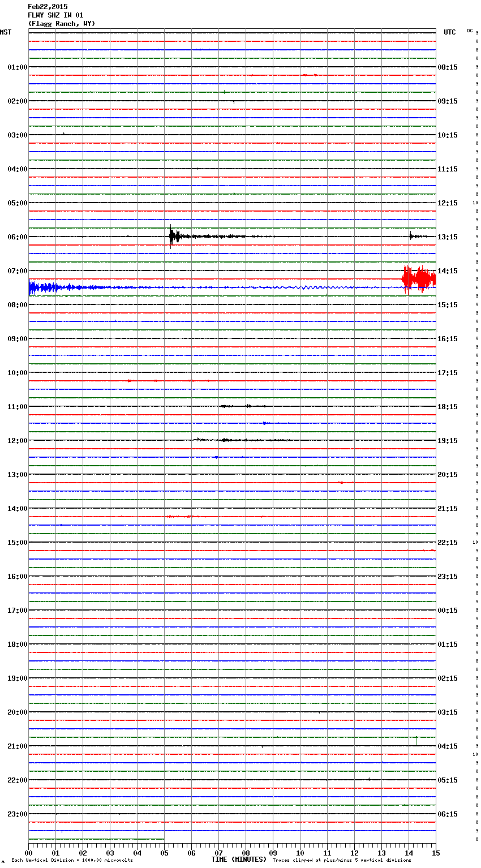Click the 02:15 UTC time label
481x868 pixels.
[448, 678]
